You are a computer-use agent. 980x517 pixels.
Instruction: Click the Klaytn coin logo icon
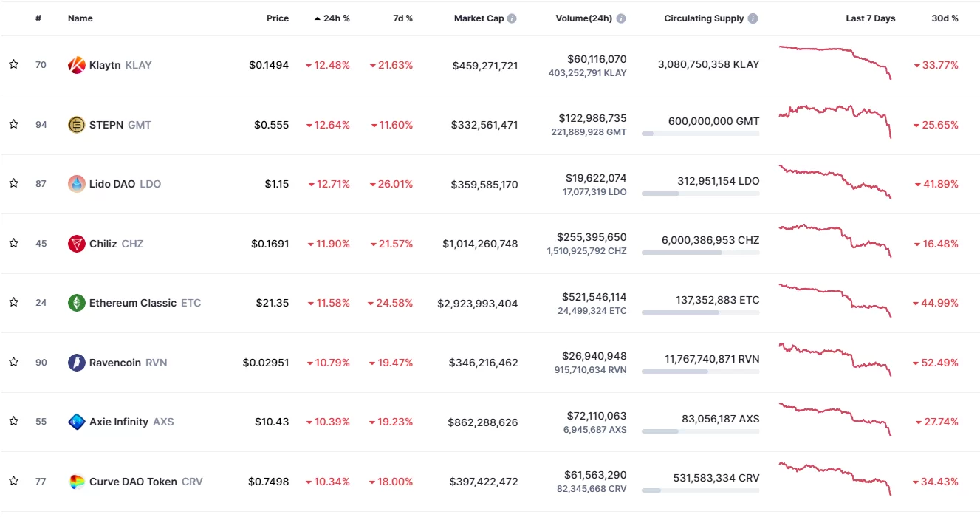tap(77, 65)
